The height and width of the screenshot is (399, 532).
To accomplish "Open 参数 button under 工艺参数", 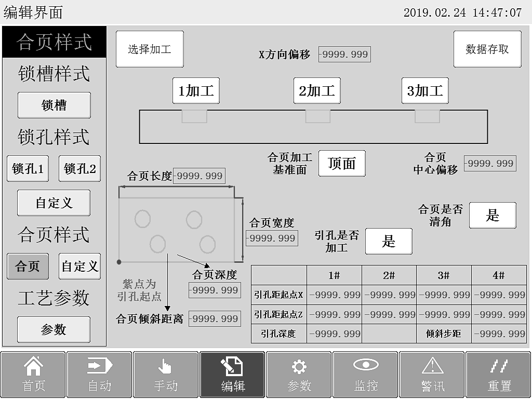I will pyautogui.click(x=54, y=329).
